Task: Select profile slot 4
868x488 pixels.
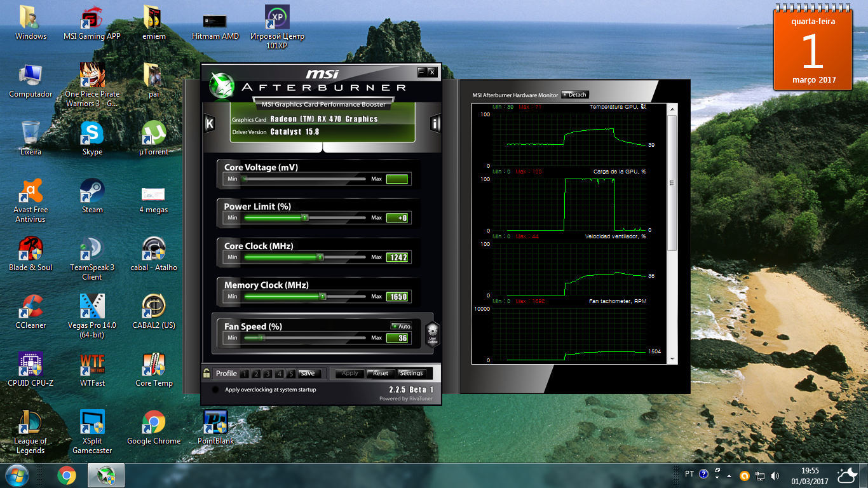Action: [280, 374]
